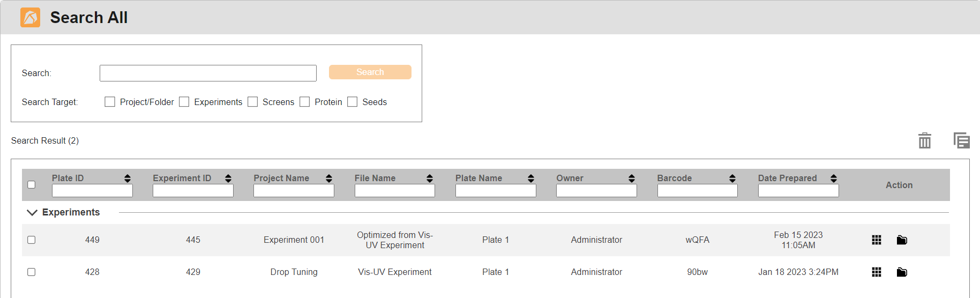This screenshot has height=298, width=980.
Task: Select the checkbox for plate 449 row
Action: point(32,240)
